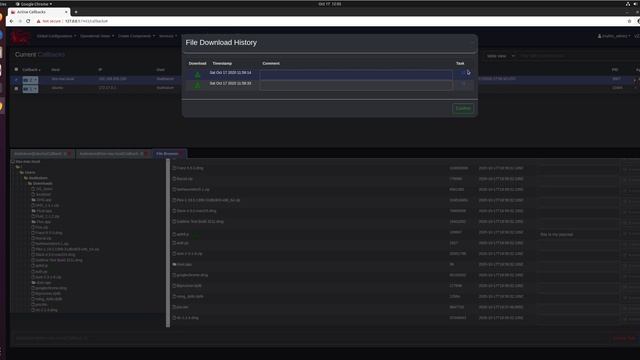Open the task link for the 11:59:33 download
The image size is (640, 360).
pos(464,84)
